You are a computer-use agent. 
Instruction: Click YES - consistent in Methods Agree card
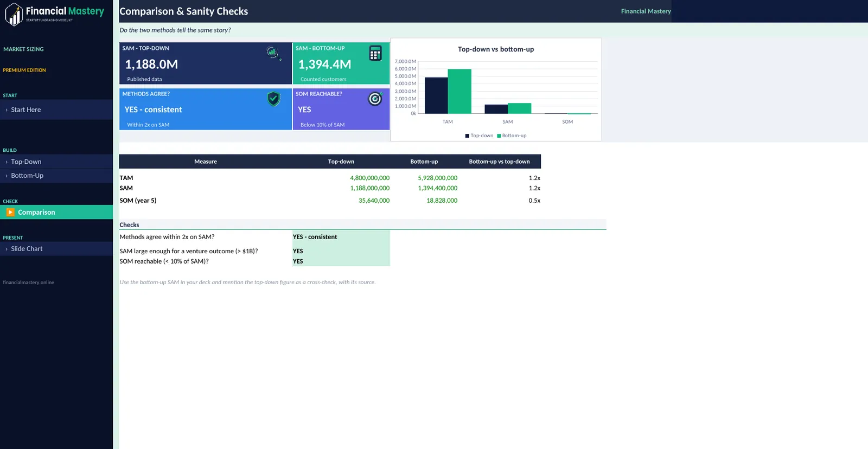pos(153,110)
